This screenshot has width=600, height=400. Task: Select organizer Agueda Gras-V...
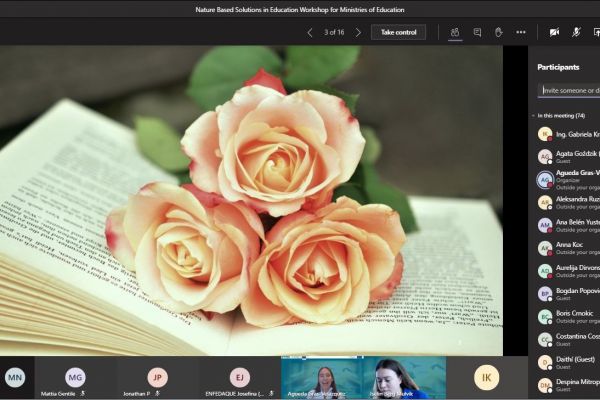[569, 180]
